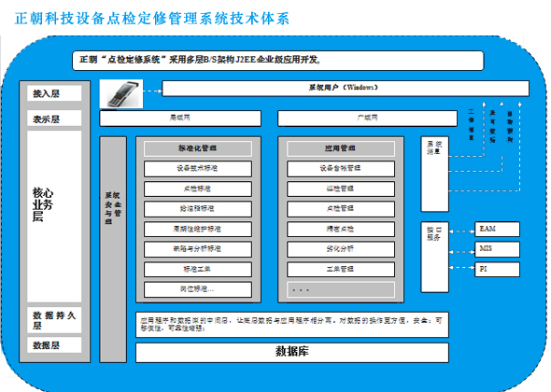This screenshot has height=392, width=551.
Task: Click the 数据层 layer label
Action: tap(54, 345)
